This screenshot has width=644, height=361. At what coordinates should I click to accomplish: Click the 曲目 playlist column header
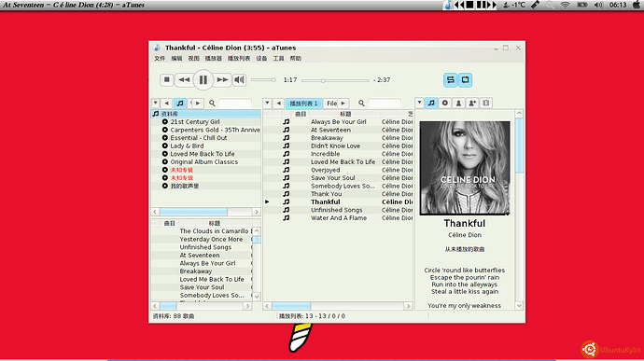[301, 114]
